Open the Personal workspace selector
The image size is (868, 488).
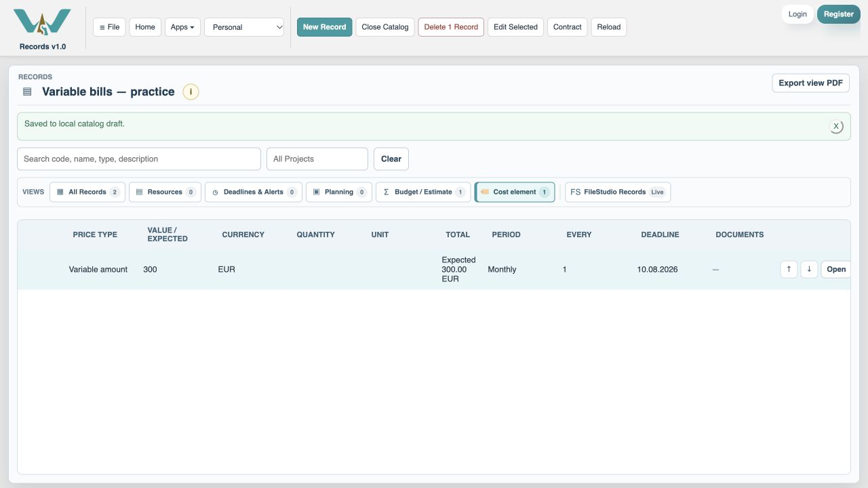click(x=244, y=27)
